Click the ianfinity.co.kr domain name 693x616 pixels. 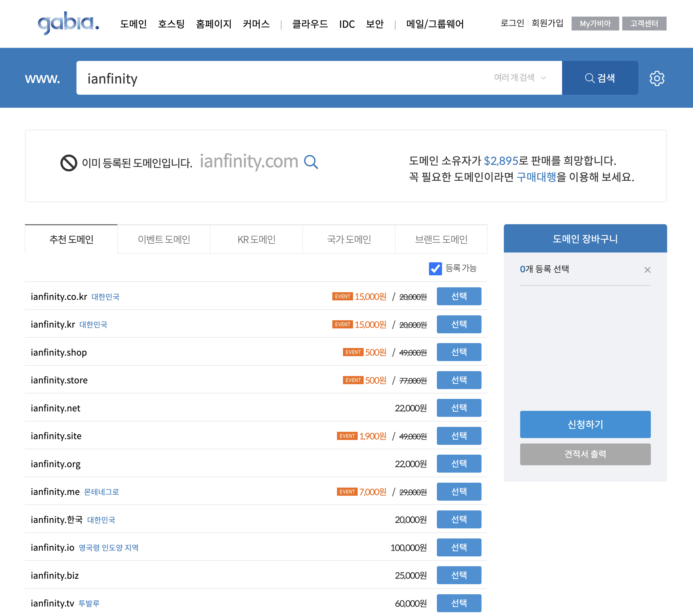pos(59,297)
